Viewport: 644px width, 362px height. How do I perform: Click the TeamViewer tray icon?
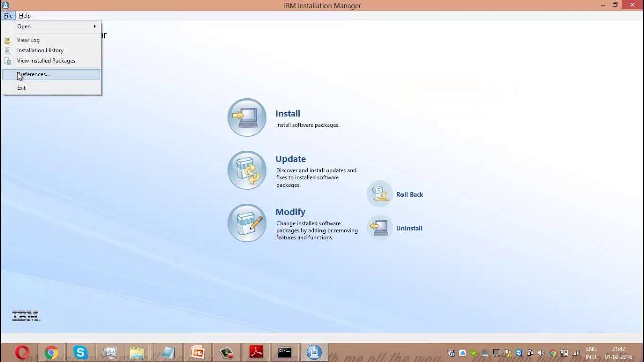point(519,353)
